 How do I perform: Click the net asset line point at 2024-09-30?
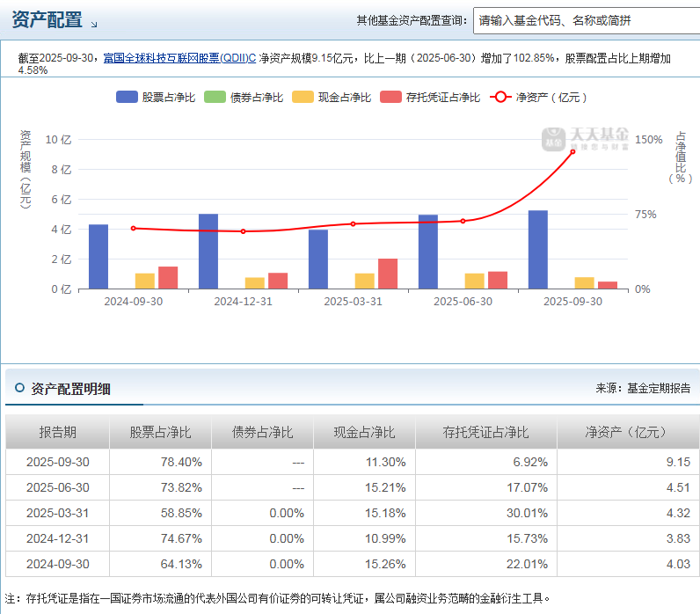click(x=133, y=228)
